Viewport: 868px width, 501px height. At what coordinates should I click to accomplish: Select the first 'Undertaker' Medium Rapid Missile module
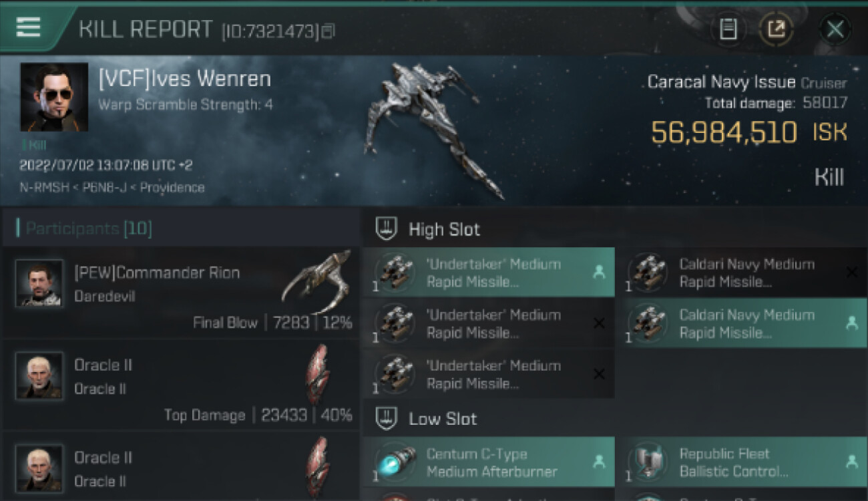click(489, 273)
